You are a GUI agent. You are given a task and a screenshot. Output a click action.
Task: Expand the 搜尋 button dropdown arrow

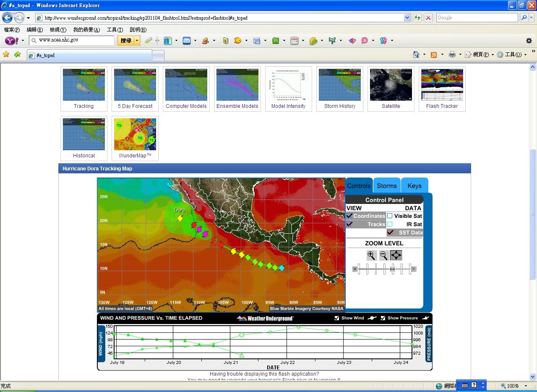coord(137,41)
